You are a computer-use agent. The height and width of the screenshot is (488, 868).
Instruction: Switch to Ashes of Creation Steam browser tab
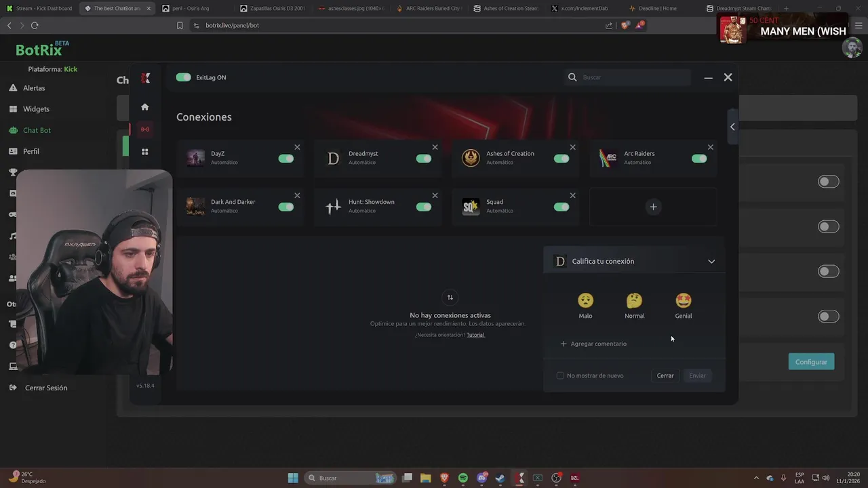click(506, 8)
